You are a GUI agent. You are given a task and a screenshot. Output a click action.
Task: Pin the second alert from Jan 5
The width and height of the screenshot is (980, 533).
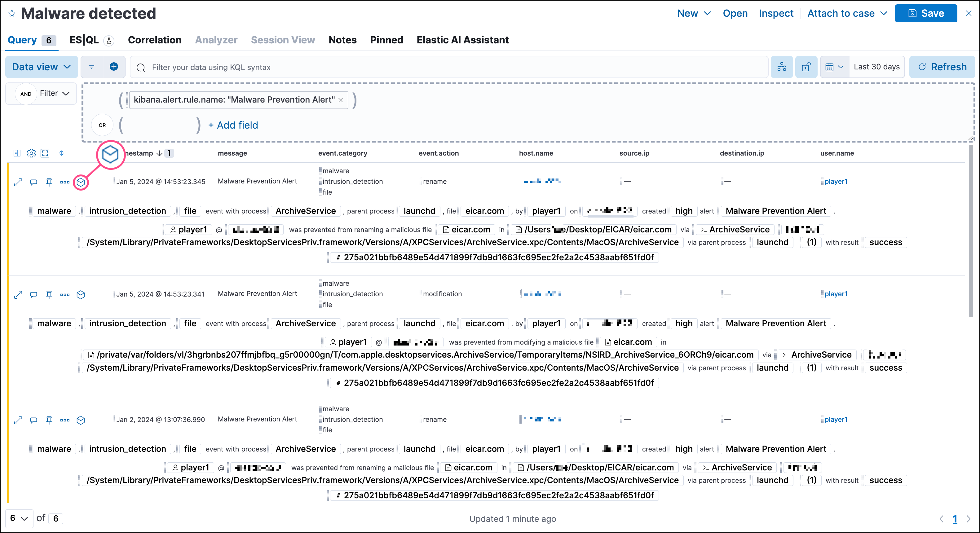coord(49,294)
